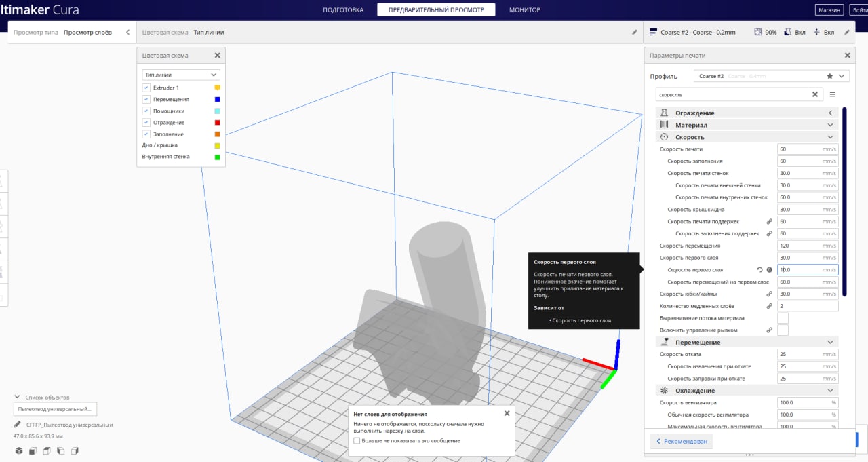Select Пылеотвод универсальный in object list
Screen dimensions: 868x462
click(56, 409)
